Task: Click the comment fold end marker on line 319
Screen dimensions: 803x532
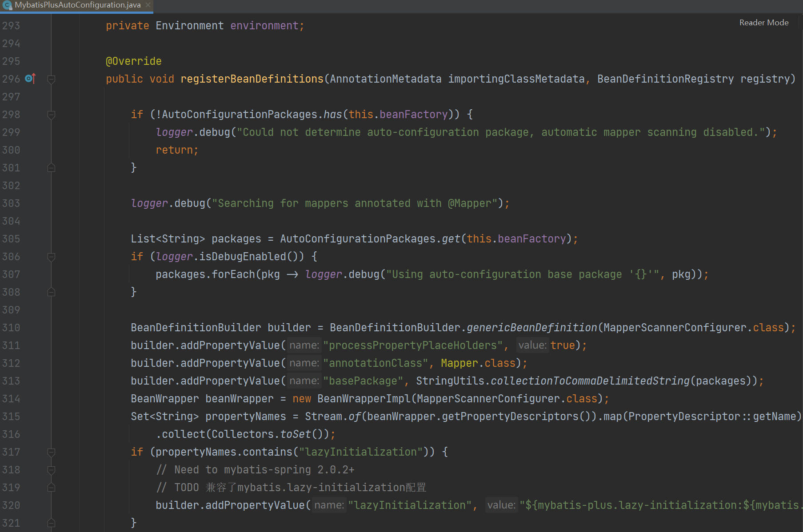Action: 51,488
